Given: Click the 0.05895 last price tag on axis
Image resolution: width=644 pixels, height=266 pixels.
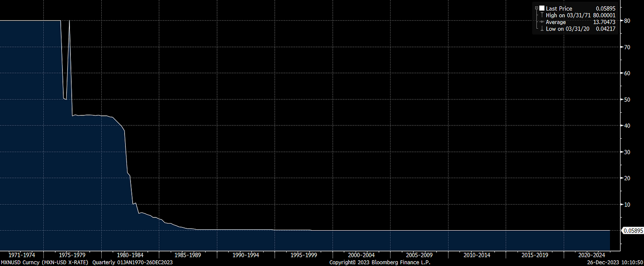Looking at the screenshot, I should pos(632,230).
